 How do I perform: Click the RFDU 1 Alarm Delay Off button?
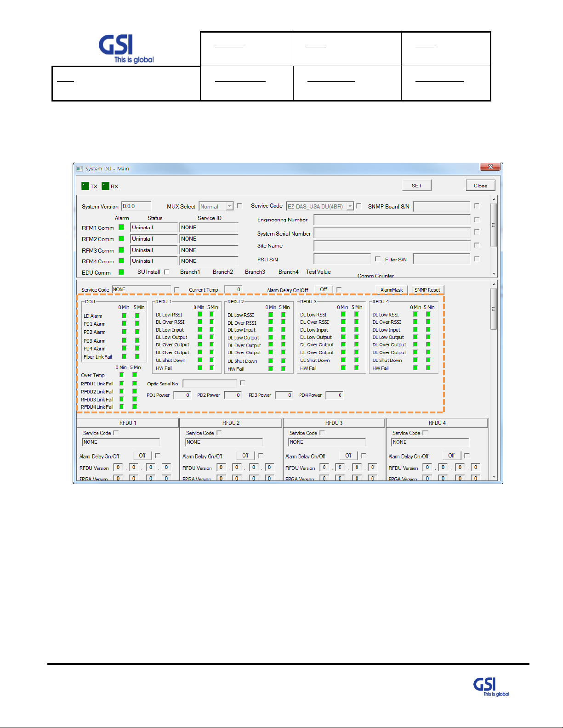(x=142, y=456)
